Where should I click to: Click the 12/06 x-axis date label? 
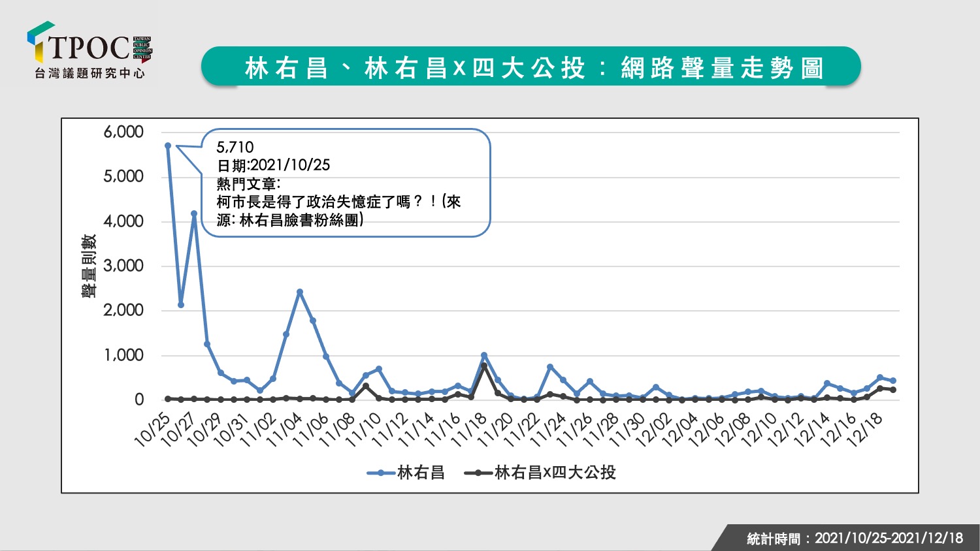(x=707, y=429)
